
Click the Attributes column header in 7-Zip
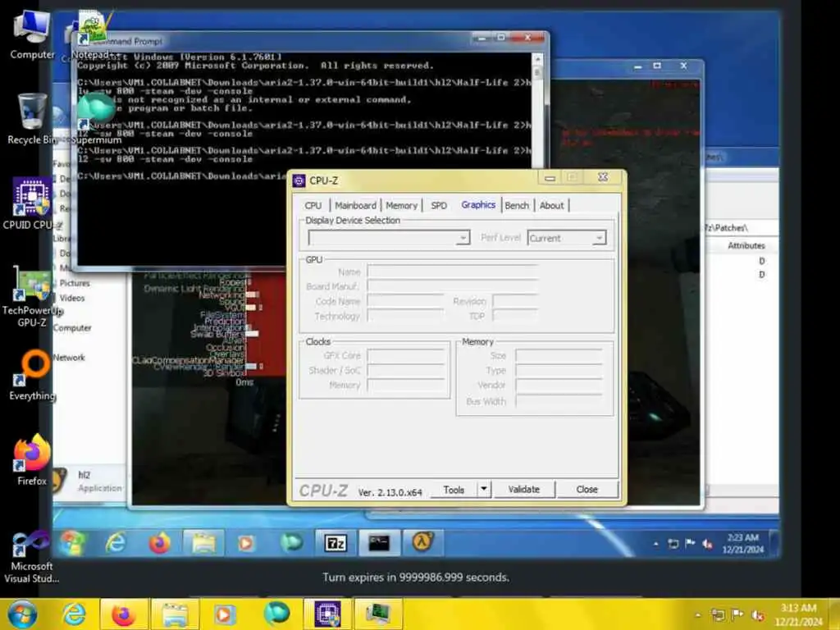pyautogui.click(x=746, y=245)
